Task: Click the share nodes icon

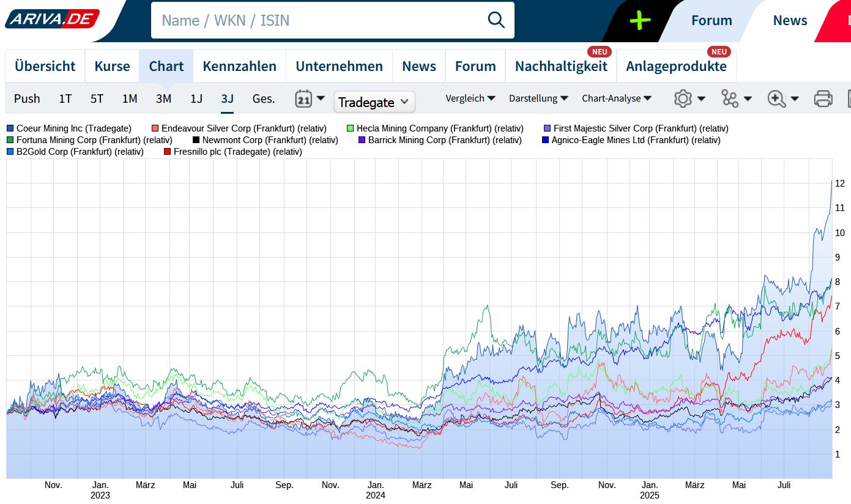Action: point(730,98)
